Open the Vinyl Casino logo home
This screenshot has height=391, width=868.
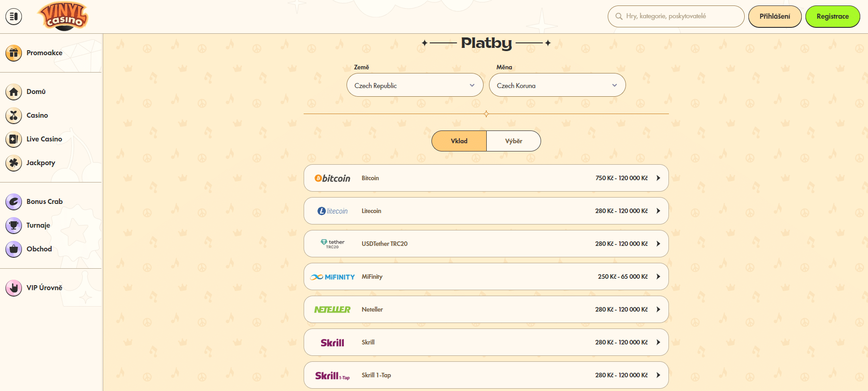coord(63,16)
